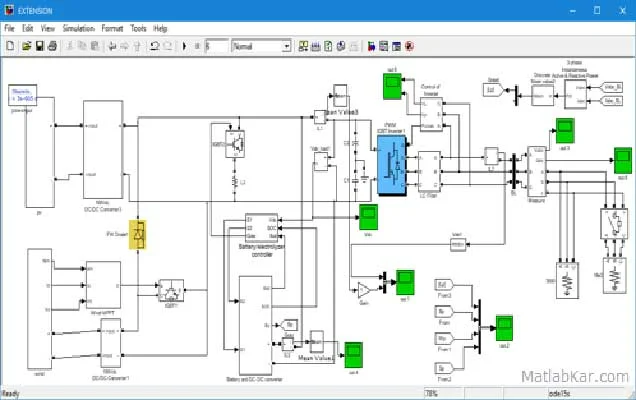
Task: Click the Copy toolbar icon
Action: (82, 46)
